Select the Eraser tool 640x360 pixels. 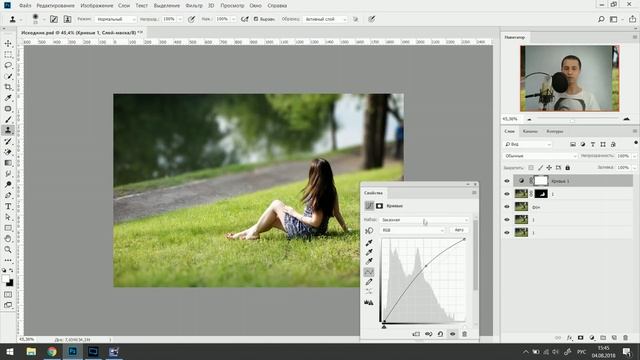pyautogui.click(x=8, y=152)
